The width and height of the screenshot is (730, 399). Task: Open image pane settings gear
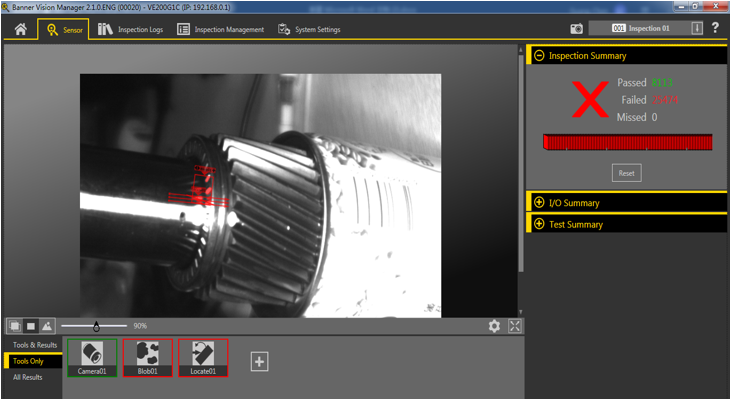tap(494, 326)
